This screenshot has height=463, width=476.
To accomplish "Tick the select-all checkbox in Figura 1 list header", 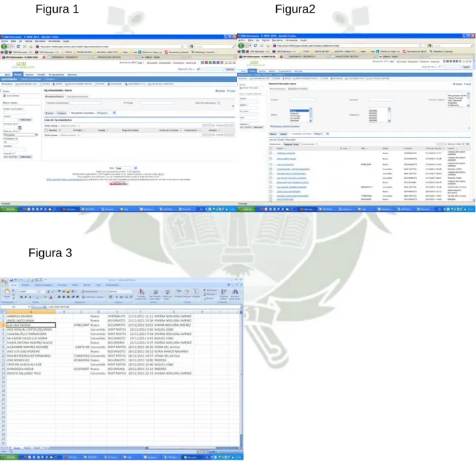I will point(46,130).
